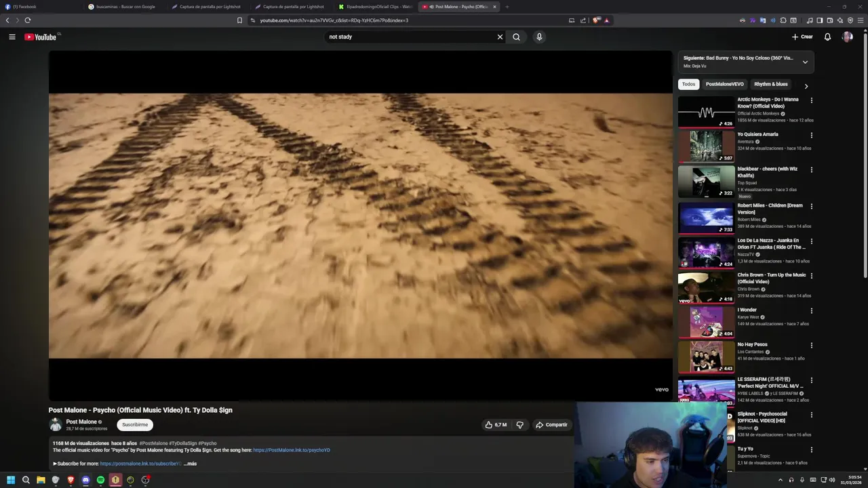
Task: Open the browser main menu
Action: 861,20
